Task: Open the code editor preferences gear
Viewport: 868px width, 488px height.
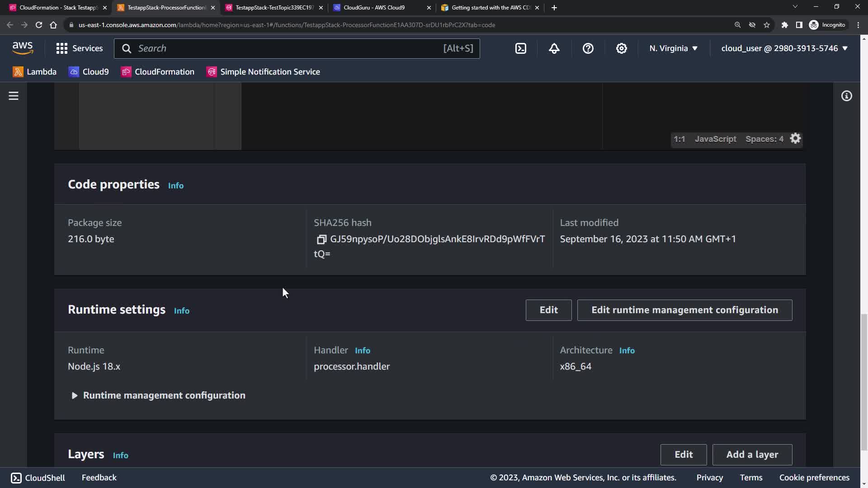Action: [x=795, y=139]
